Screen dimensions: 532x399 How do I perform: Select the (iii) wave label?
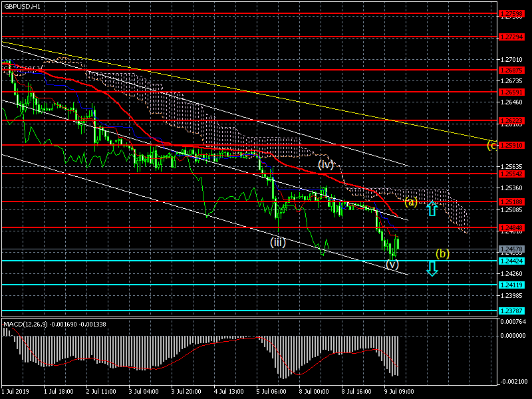click(278, 242)
